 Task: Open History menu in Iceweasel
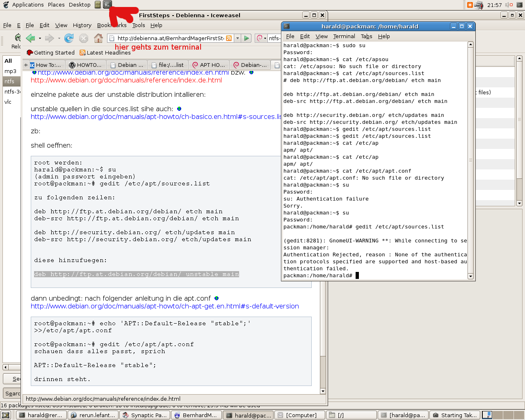82,25
